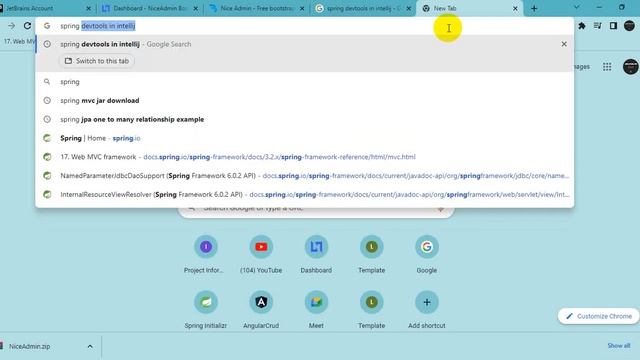Expand the NiceAdmin.zip download options chevron
Viewport: 640px width, 360px height.
(x=90, y=347)
